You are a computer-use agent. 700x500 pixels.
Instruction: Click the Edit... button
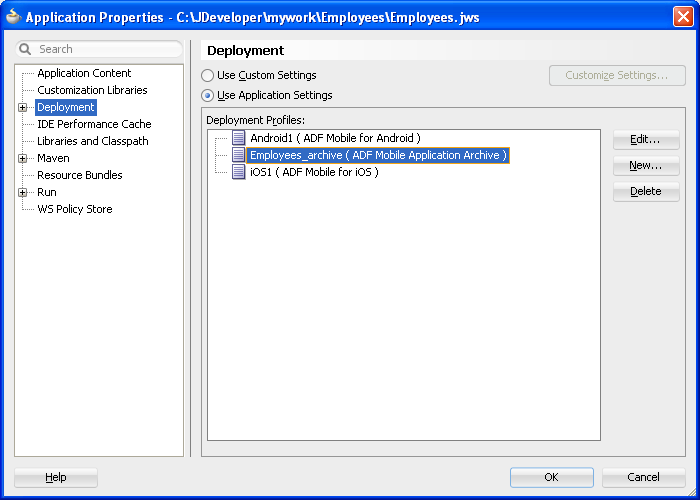coord(646,140)
